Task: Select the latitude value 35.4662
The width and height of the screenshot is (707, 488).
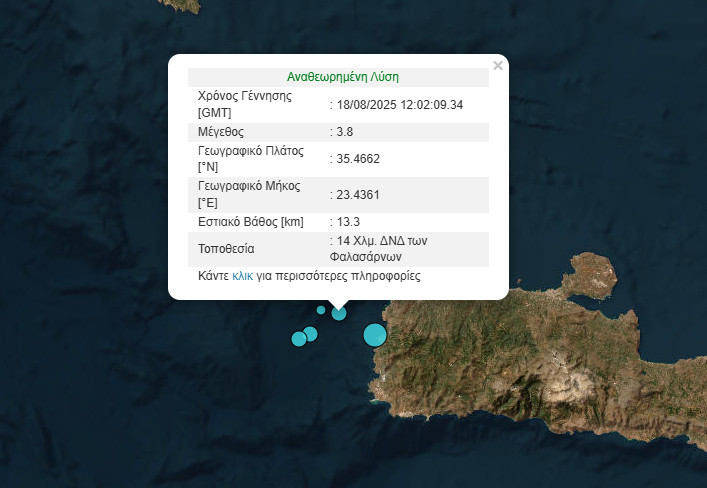Action: [x=358, y=159]
